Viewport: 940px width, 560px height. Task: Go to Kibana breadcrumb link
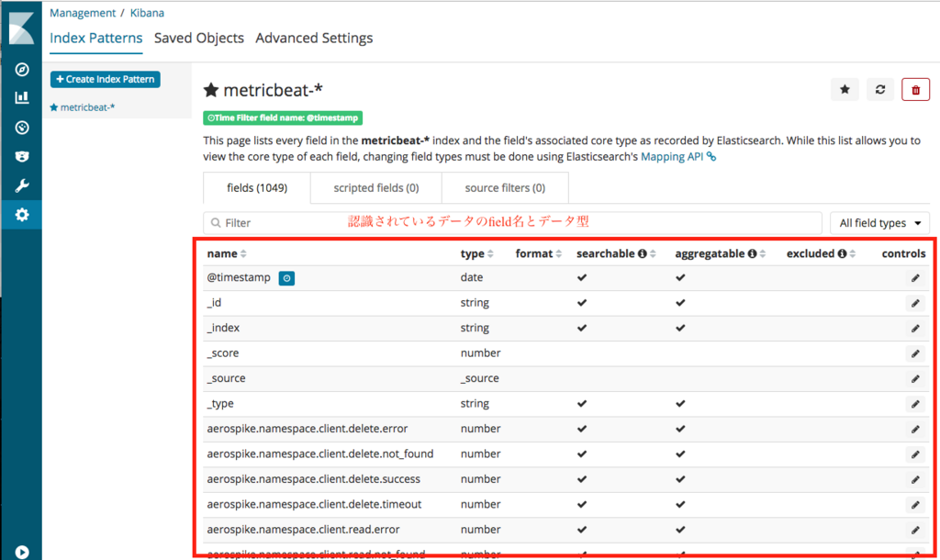click(147, 13)
